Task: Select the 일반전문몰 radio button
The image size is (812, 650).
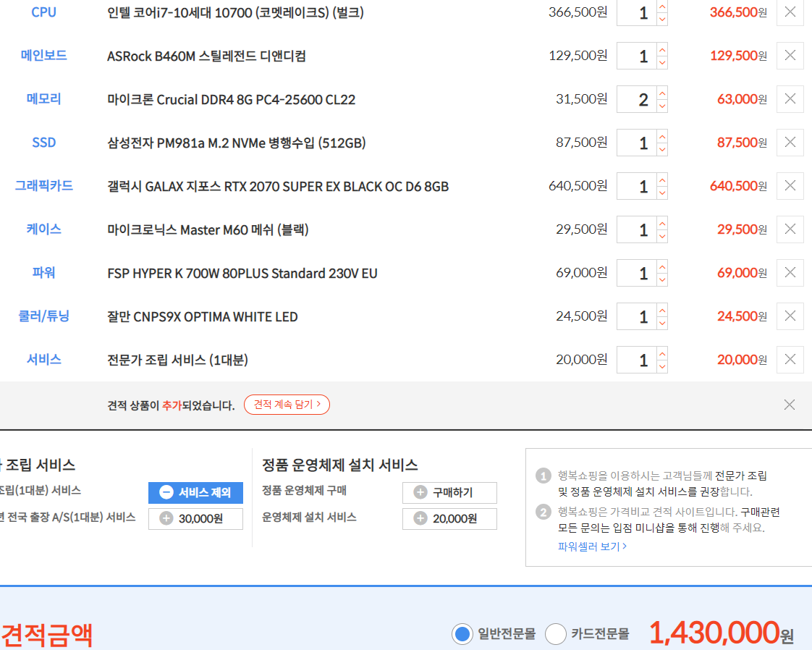Action: coord(462,634)
